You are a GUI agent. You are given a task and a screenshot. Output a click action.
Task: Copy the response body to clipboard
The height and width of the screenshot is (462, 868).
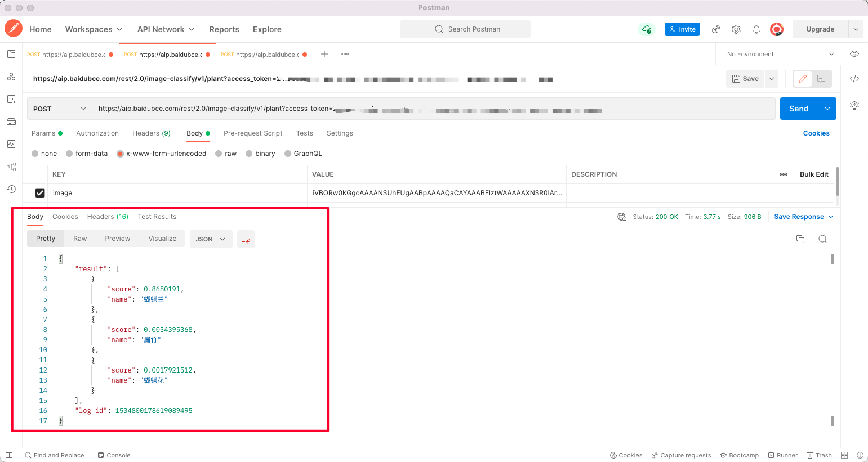[x=800, y=239]
